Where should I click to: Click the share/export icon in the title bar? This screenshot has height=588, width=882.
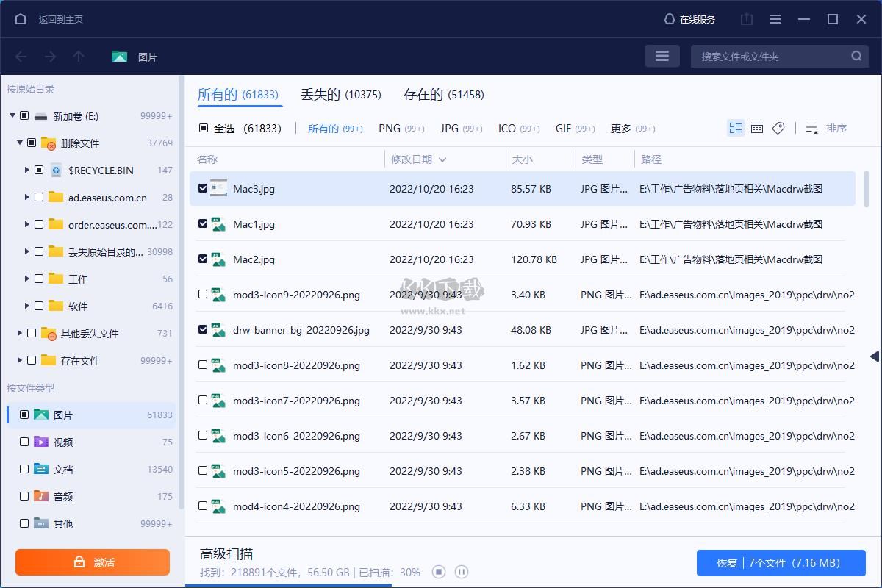pyautogui.click(x=747, y=19)
